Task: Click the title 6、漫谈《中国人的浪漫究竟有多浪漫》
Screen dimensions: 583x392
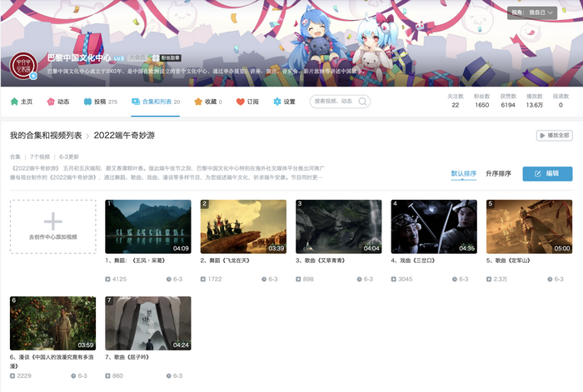Action: 52,361
